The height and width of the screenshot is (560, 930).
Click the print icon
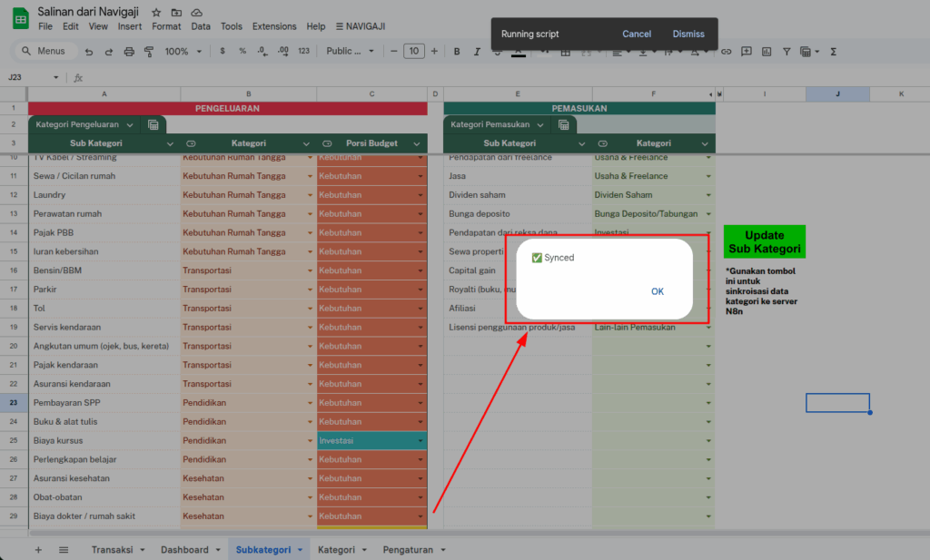tap(129, 52)
